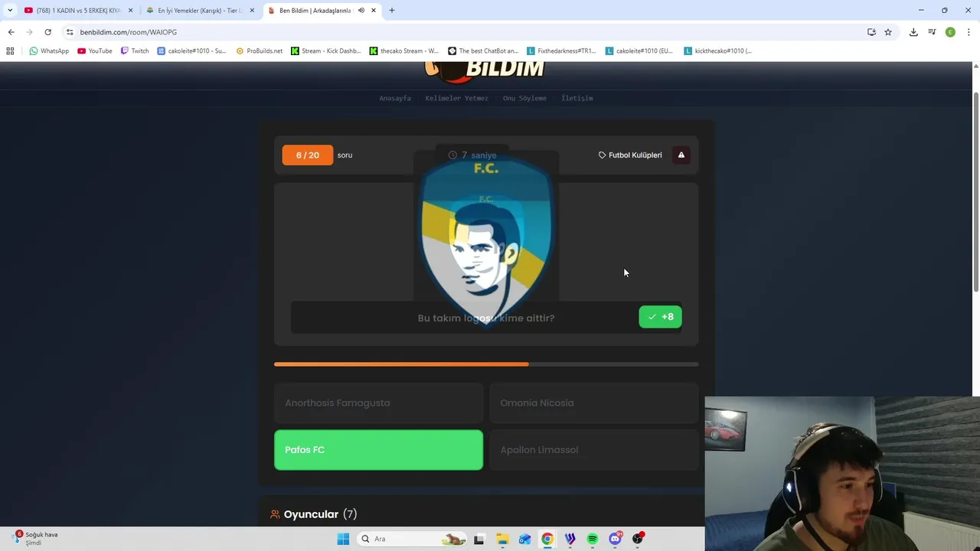Open File Explorer from the taskbar

pyautogui.click(x=502, y=539)
